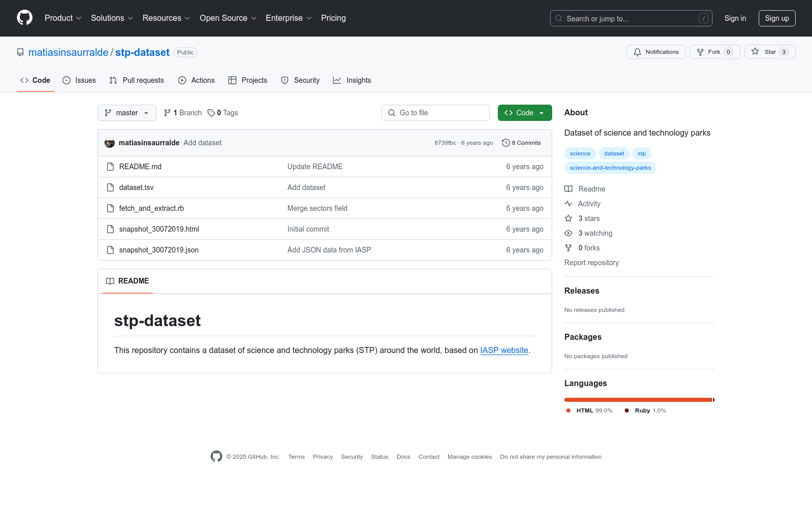Click the commit history clock icon
Image resolution: width=812 pixels, height=508 pixels.
click(505, 143)
